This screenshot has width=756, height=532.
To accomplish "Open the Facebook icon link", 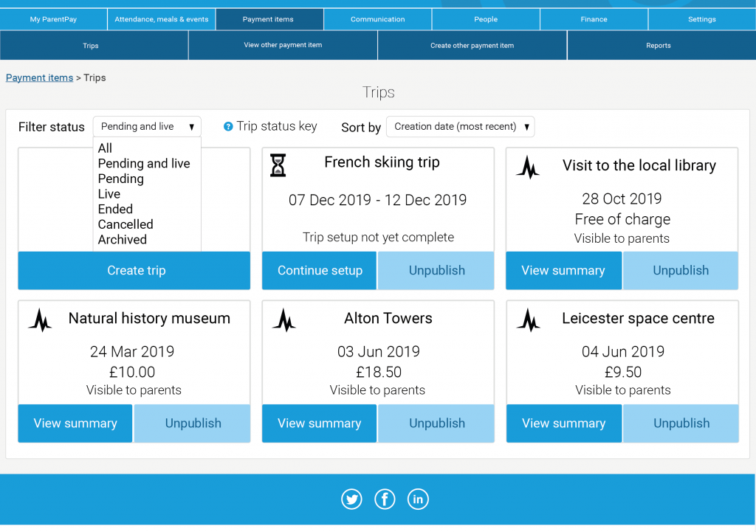I will point(385,500).
